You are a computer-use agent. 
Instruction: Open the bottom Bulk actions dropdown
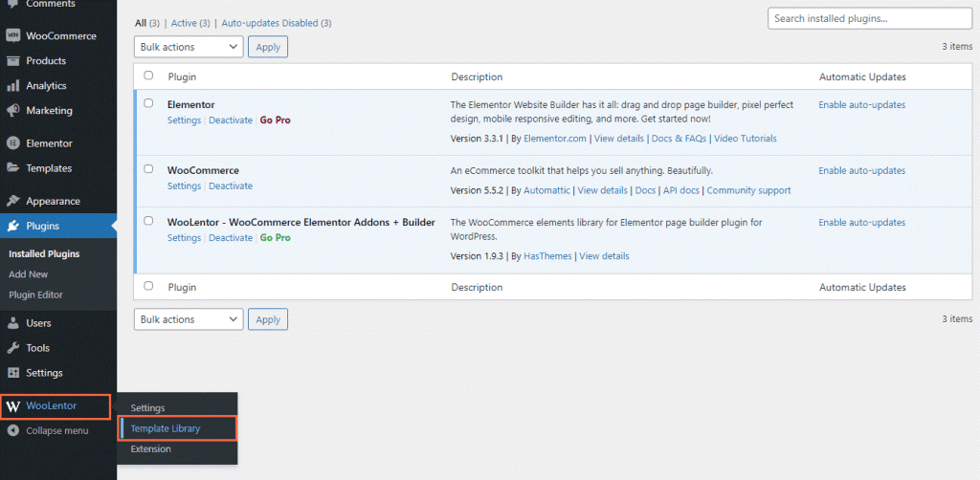189,319
